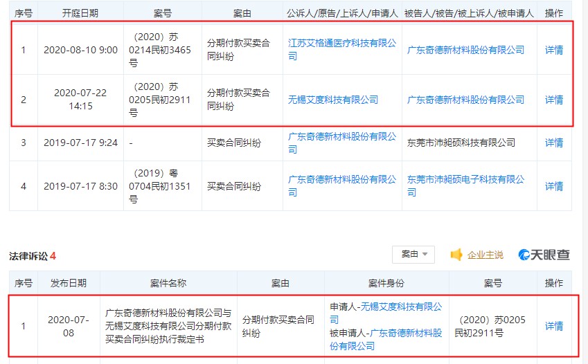
Task: Open plaintiff 广东奇德新材料股份有限公司 in row 4
Action: click(x=342, y=186)
